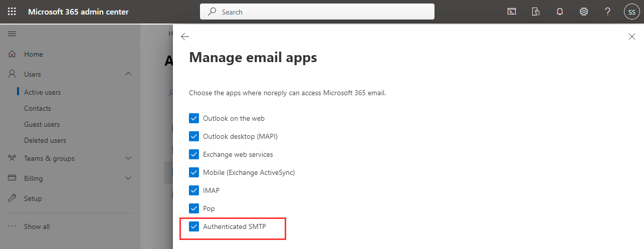Go back with the panel arrow
The height and width of the screenshot is (249, 644).
[x=185, y=37]
